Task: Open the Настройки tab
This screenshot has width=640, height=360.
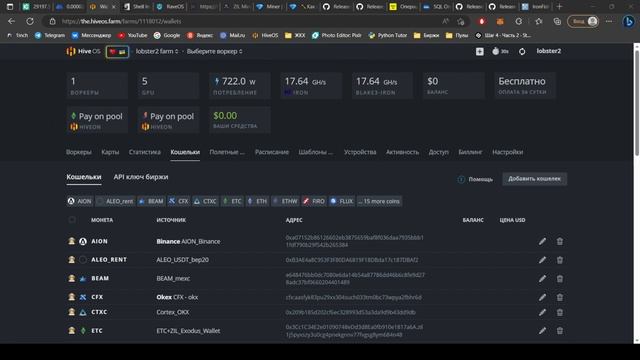Action: pos(508,152)
